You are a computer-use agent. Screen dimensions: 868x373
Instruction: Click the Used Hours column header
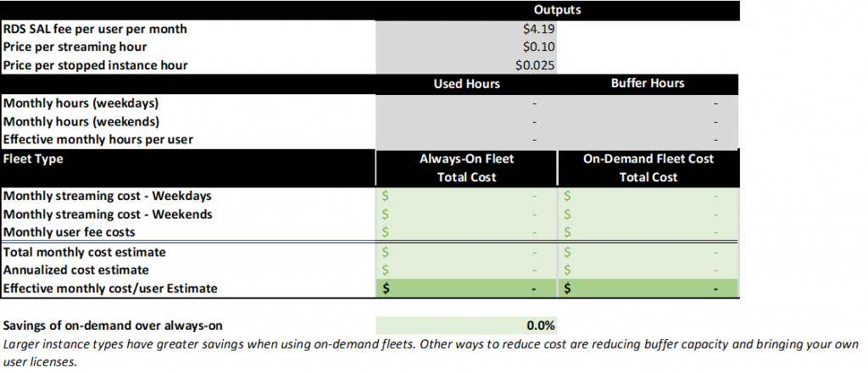coord(466,84)
